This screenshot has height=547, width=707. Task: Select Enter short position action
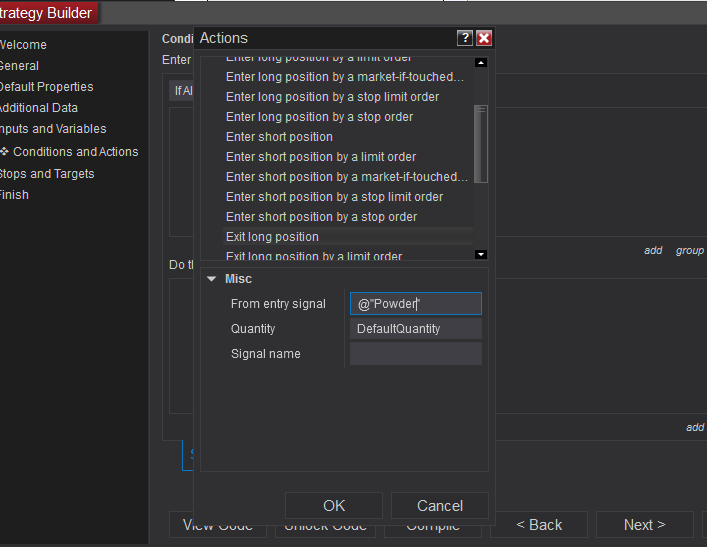point(279,137)
